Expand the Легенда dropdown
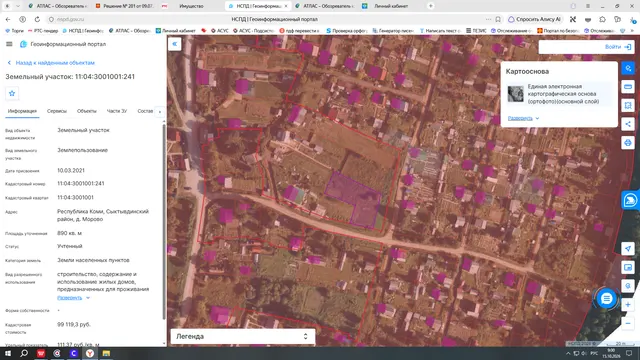 click(x=243, y=336)
